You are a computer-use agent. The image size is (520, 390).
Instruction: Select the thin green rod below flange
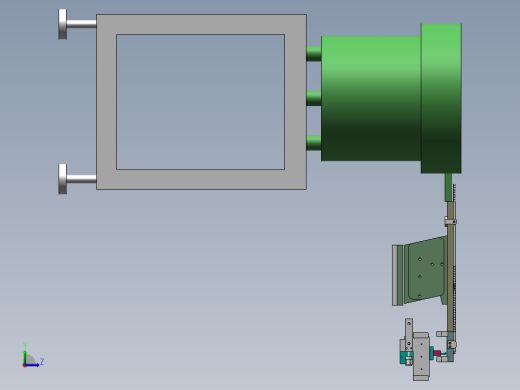tap(448, 187)
